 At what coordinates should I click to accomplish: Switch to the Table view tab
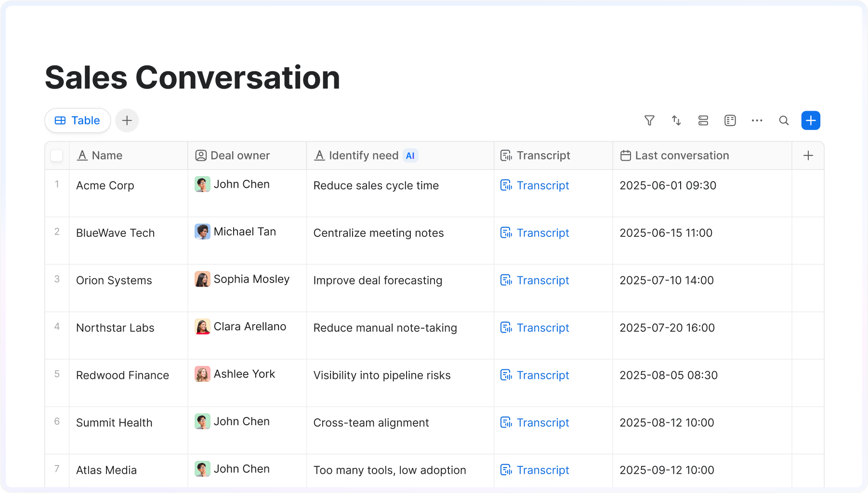pyautogui.click(x=78, y=120)
